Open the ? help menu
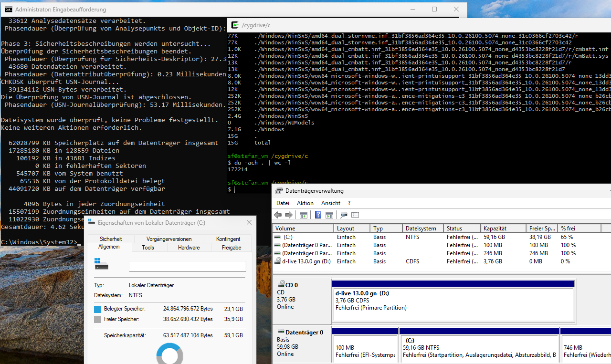Screen dimensions: 611x364 349,203
